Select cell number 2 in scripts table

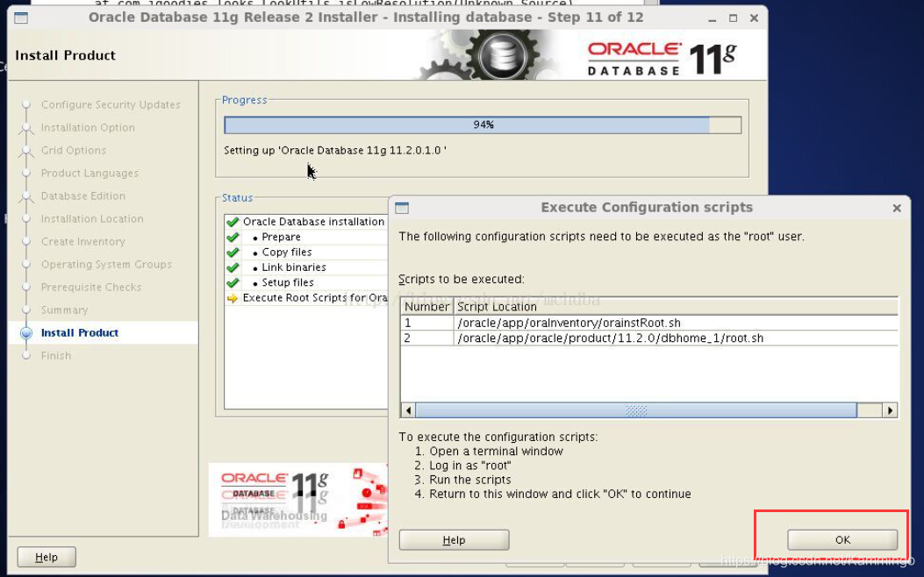point(427,338)
